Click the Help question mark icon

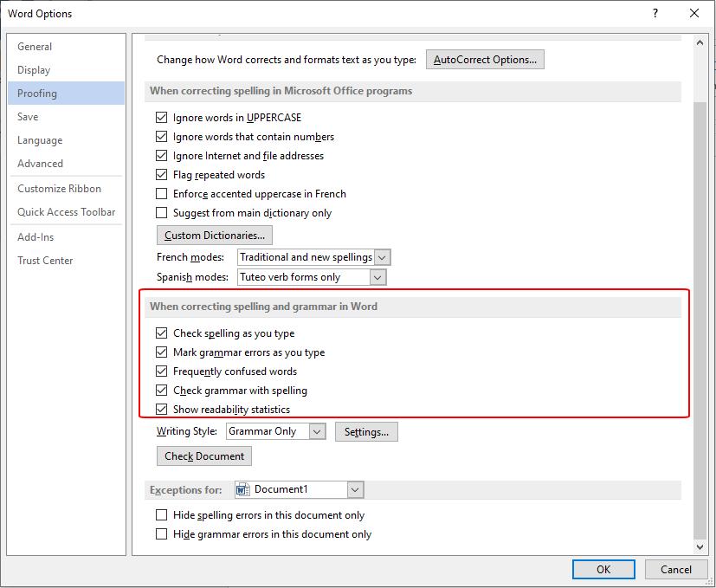coord(657,13)
